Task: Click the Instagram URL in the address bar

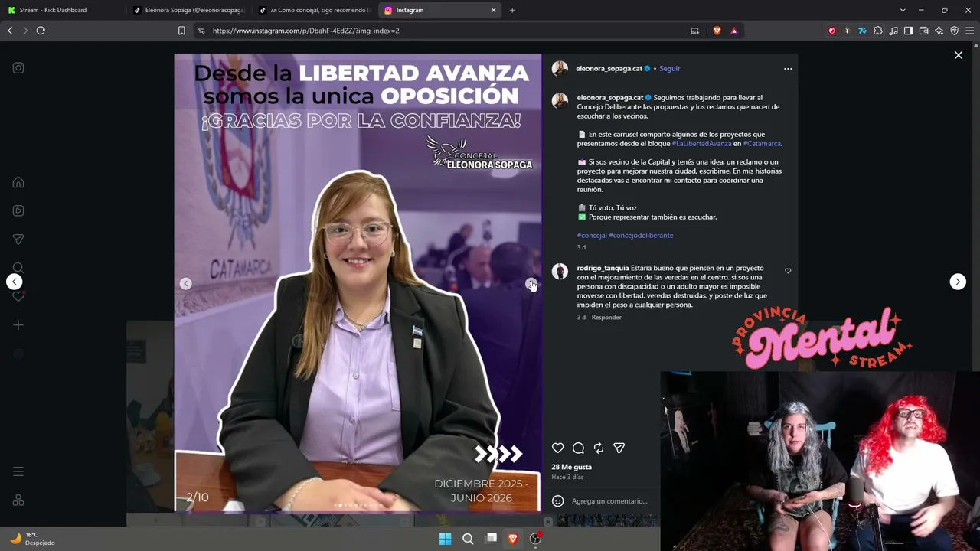Action: tap(306, 31)
